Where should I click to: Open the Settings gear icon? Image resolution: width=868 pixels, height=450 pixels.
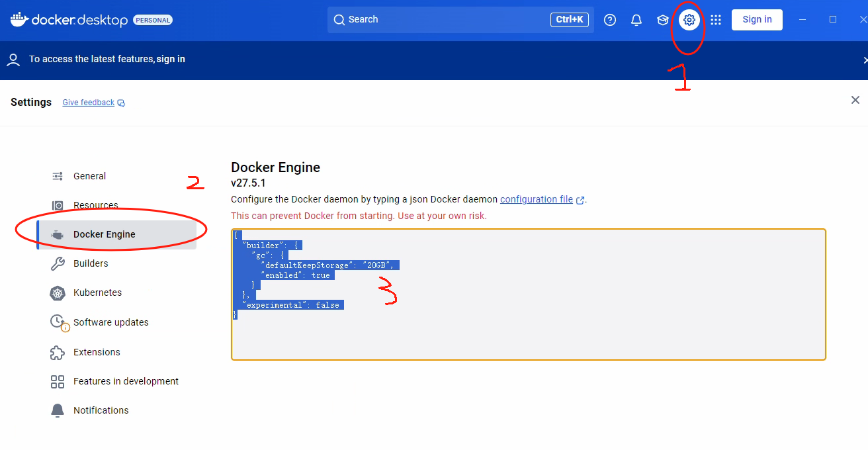[x=689, y=20]
